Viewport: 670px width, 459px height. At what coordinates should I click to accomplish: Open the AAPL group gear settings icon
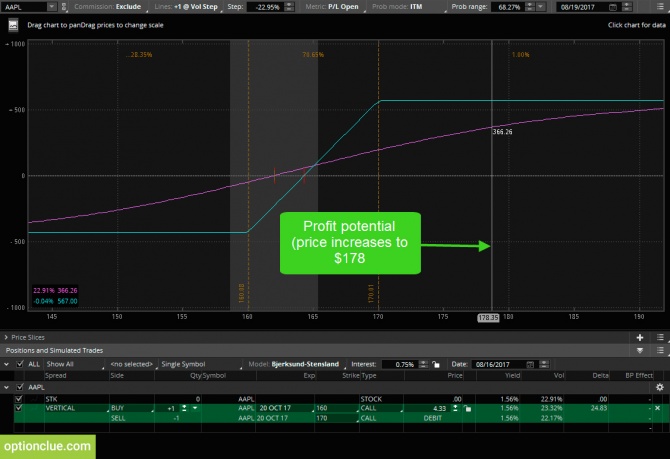(660, 387)
